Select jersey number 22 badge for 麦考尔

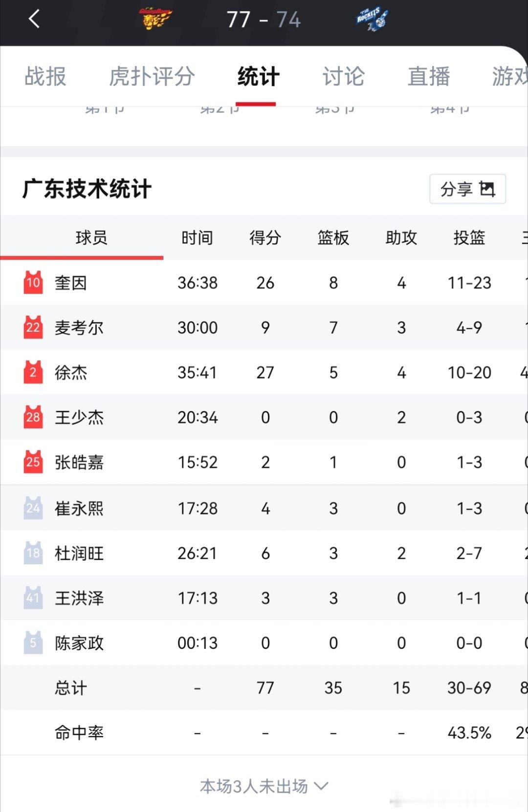point(33,327)
